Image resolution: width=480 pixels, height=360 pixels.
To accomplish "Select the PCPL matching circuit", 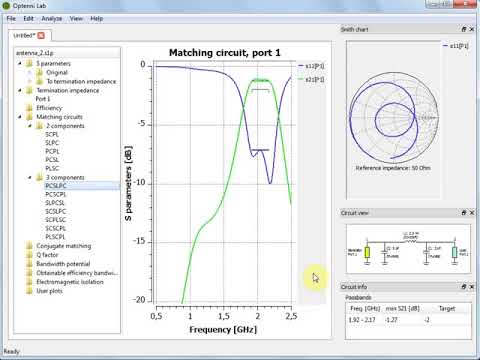I will pyautogui.click(x=52, y=151).
